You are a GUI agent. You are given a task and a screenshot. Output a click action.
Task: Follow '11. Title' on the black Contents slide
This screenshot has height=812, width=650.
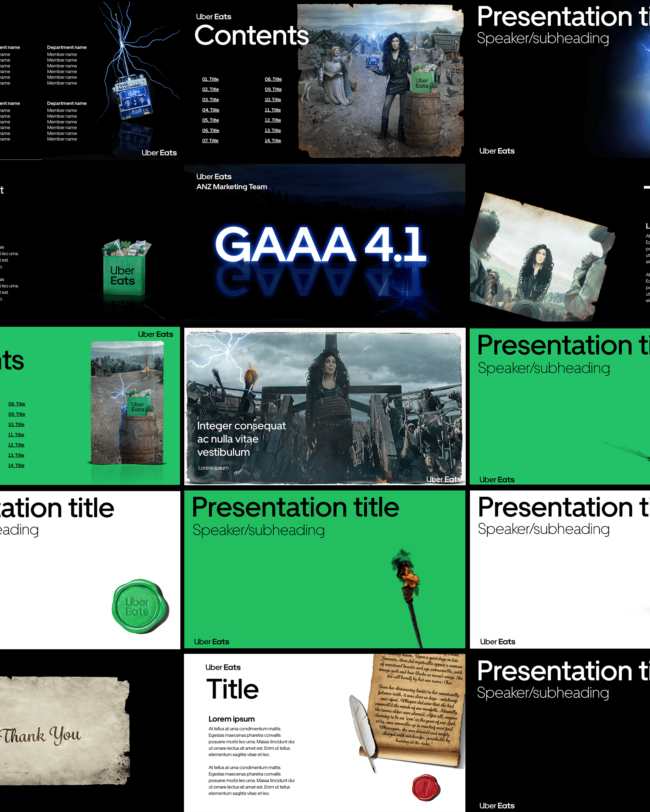272,110
